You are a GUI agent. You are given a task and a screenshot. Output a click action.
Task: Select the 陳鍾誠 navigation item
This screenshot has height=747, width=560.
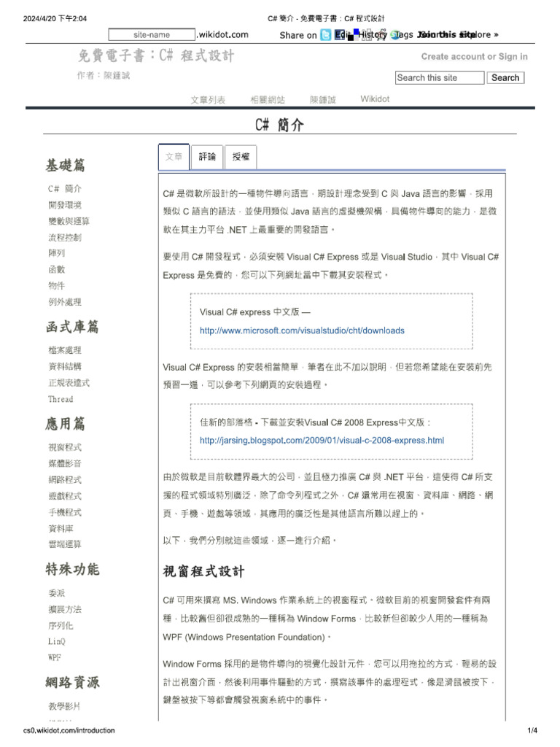pyautogui.click(x=323, y=99)
